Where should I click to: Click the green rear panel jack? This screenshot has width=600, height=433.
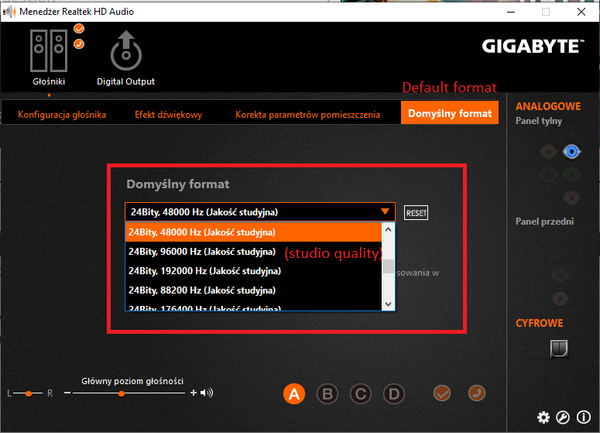572,175
